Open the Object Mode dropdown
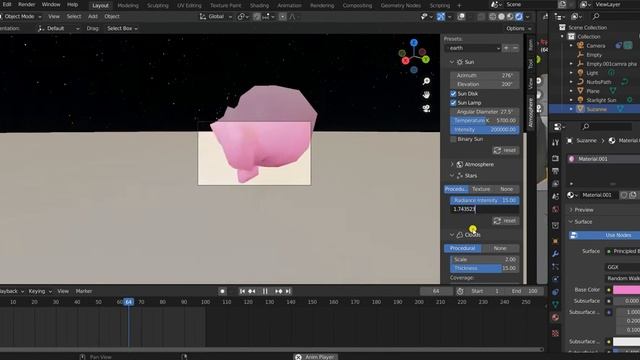This screenshot has width=640, height=360. [x=22, y=17]
